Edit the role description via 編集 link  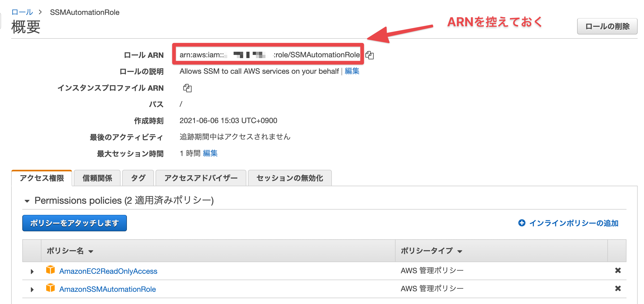[x=352, y=71]
